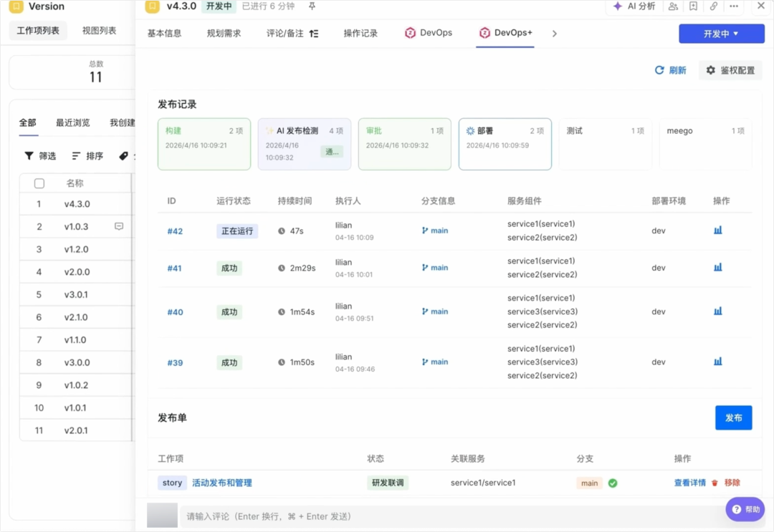
Task: Click the comment icon on v1.0.3 row
Action: pos(119,226)
